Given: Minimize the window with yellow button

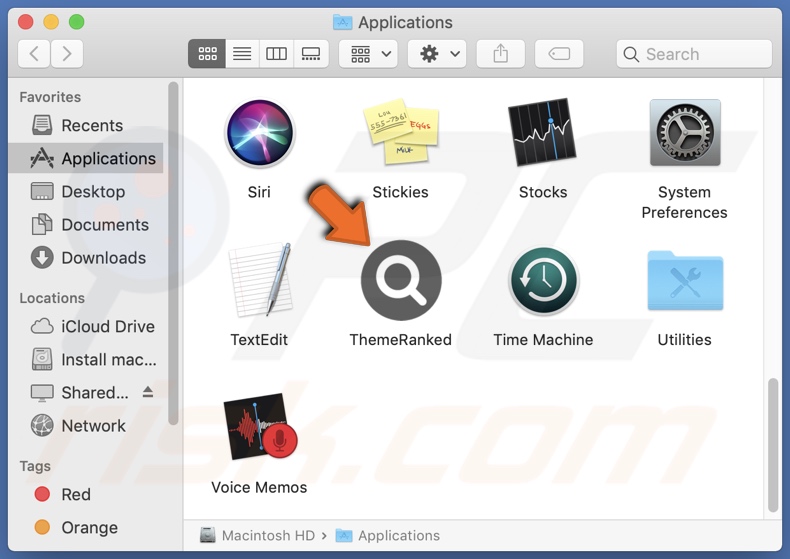Looking at the screenshot, I should coord(51,22).
